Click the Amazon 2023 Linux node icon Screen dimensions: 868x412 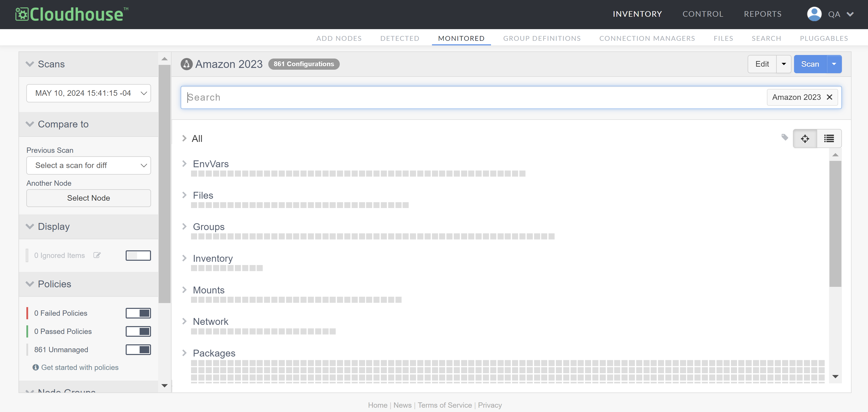[x=186, y=64]
